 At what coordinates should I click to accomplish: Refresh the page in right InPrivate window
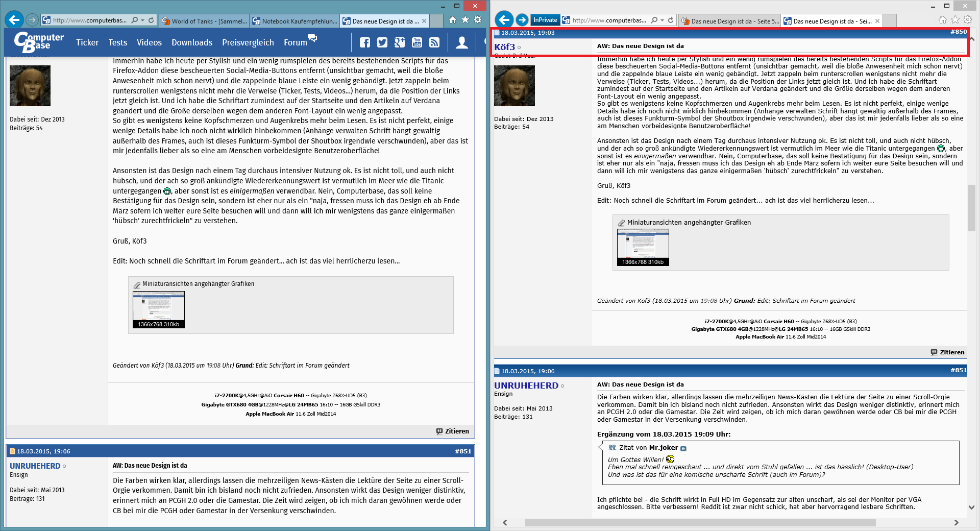671,20
